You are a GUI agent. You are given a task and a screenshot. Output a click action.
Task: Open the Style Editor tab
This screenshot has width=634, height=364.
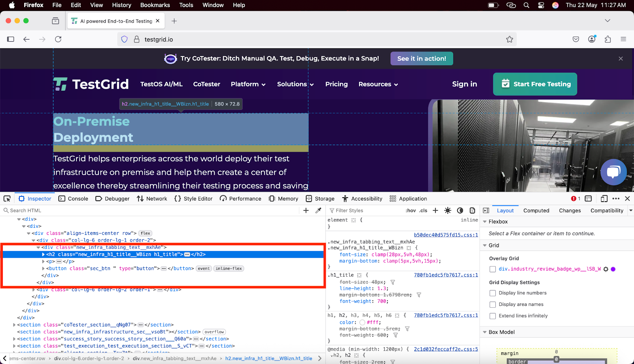tap(193, 198)
